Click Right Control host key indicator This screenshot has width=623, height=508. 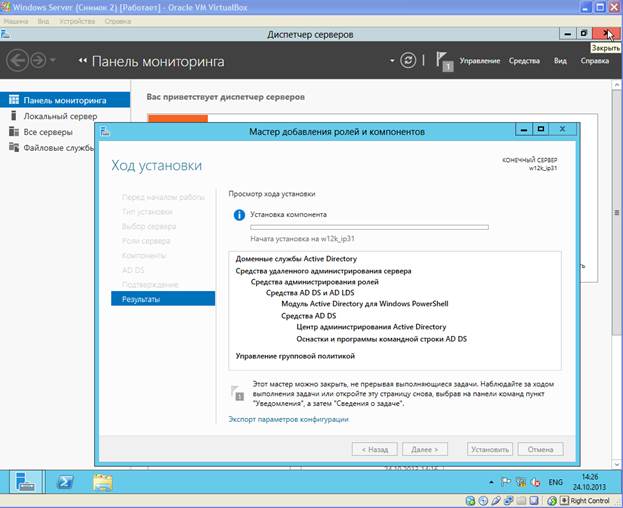pos(590,500)
